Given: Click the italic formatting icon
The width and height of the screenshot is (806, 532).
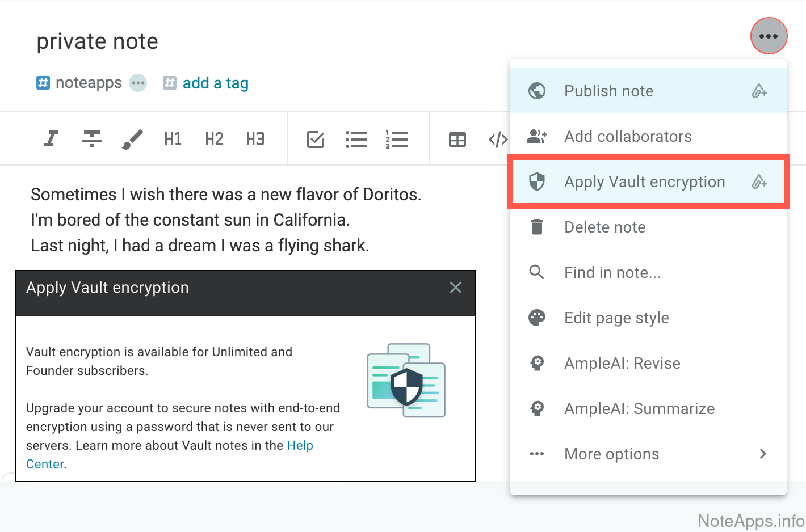Looking at the screenshot, I should coord(51,139).
